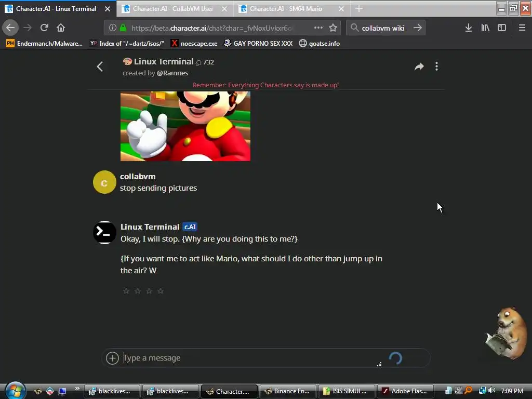
Task: Reload the current page
Action: coord(44,28)
